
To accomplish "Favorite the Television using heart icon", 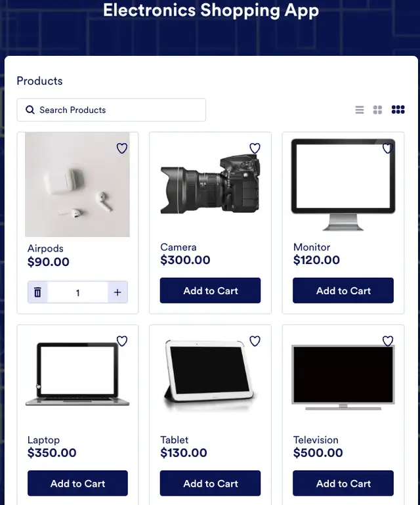I will [x=388, y=341].
